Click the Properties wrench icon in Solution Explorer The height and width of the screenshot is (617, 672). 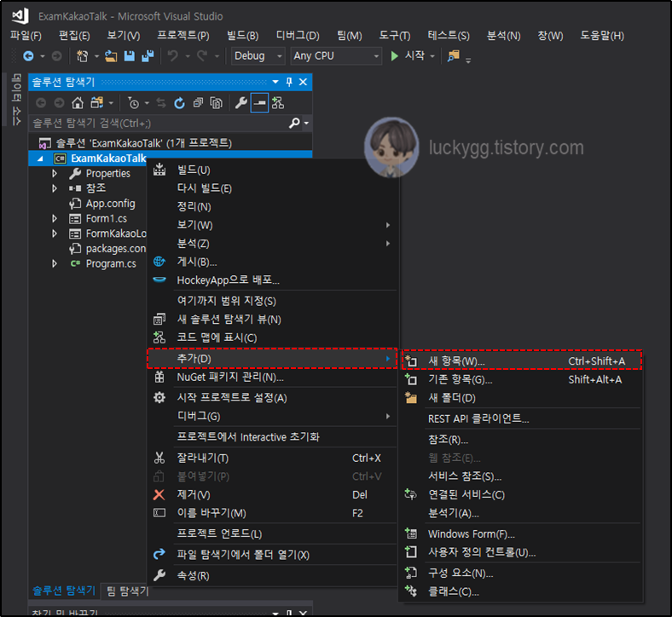pyautogui.click(x=241, y=103)
